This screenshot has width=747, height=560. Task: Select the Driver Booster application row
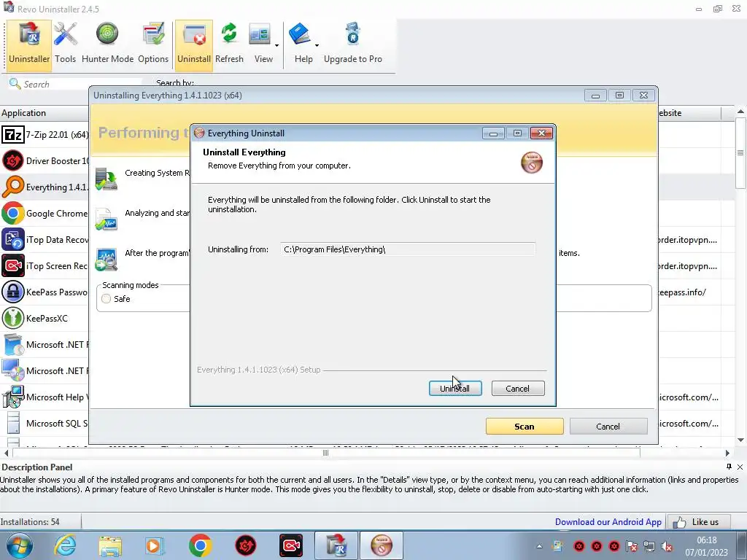coord(44,161)
